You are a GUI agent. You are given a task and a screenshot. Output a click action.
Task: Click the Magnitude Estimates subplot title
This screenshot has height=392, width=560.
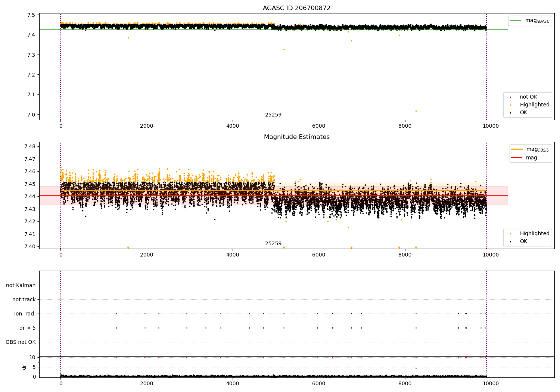(x=296, y=137)
